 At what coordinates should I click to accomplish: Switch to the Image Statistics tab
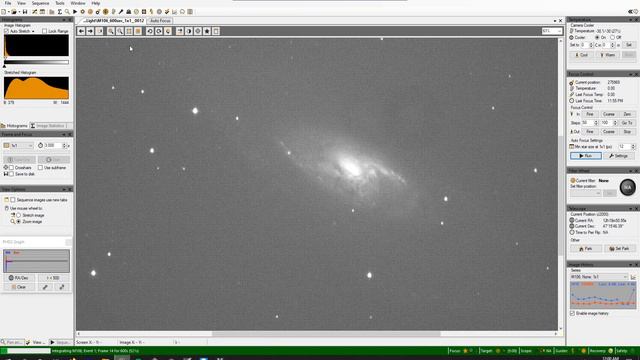pyautogui.click(x=49, y=126)
